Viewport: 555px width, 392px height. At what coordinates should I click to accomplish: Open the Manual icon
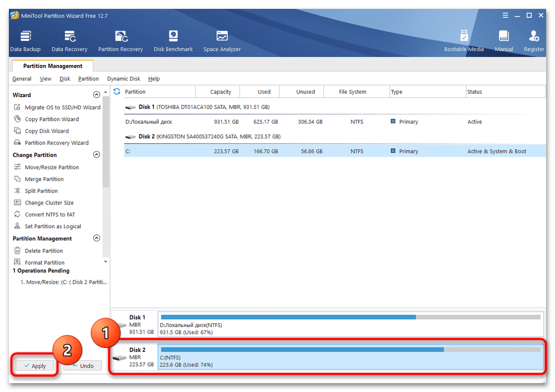pos(503,41)
